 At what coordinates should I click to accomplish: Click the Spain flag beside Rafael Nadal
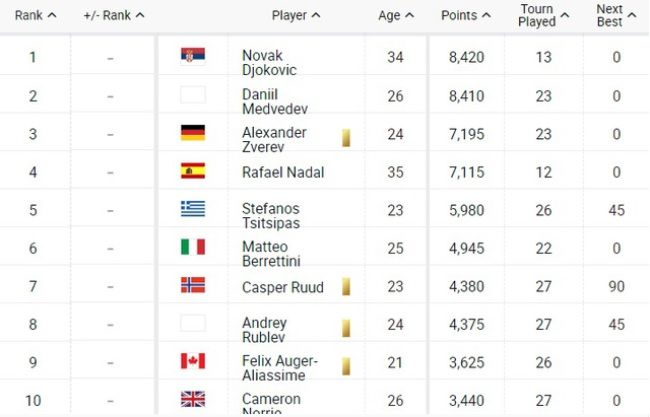click(x=193, y=171)
